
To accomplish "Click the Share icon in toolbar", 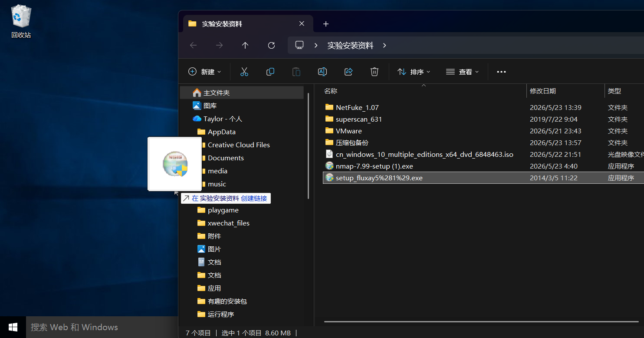I will pos(348,72).
